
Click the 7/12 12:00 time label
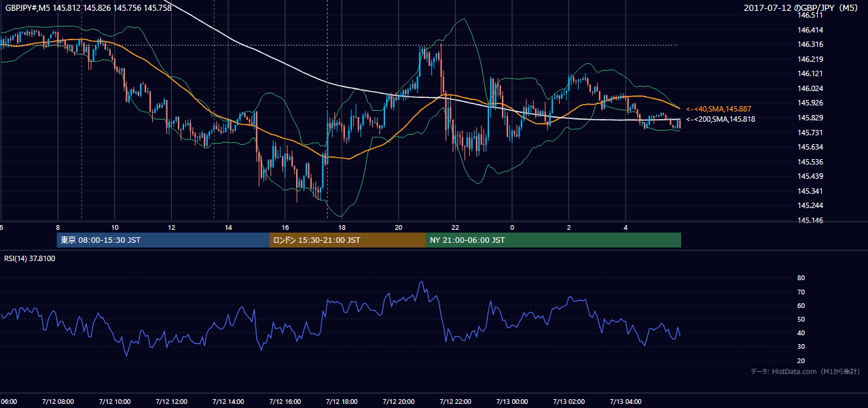tap(171, 402)
